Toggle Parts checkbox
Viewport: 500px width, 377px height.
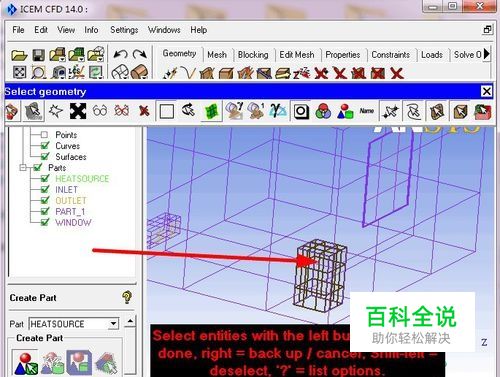[38, 167]
